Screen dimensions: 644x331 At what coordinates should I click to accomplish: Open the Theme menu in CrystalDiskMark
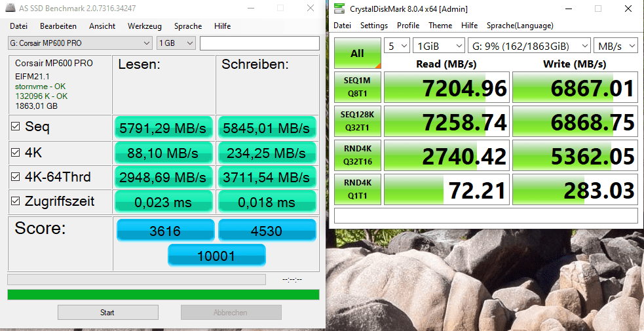[440, 26]
